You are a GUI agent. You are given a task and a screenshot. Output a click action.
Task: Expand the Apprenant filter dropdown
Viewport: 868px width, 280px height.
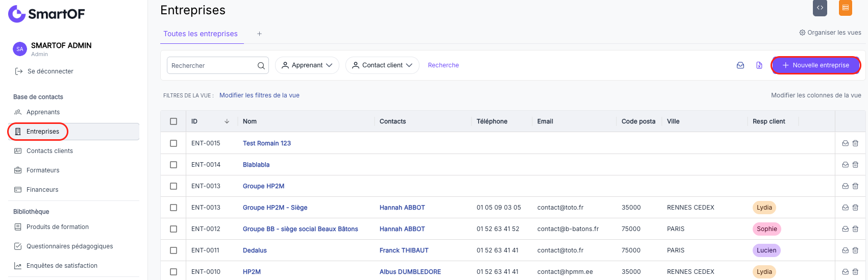[307, 65]
